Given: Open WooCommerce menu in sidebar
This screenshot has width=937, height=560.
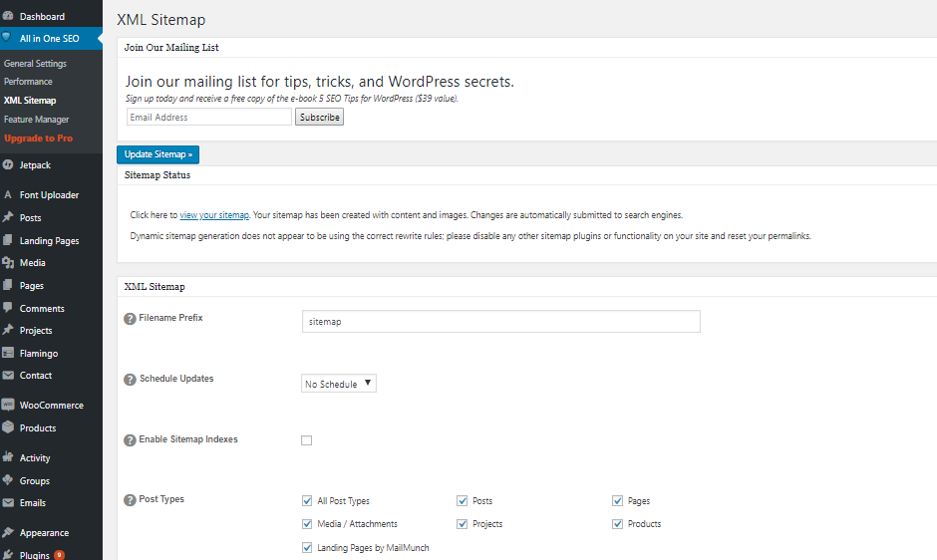Looking at the screenshot, I should [x=51, y=406].
